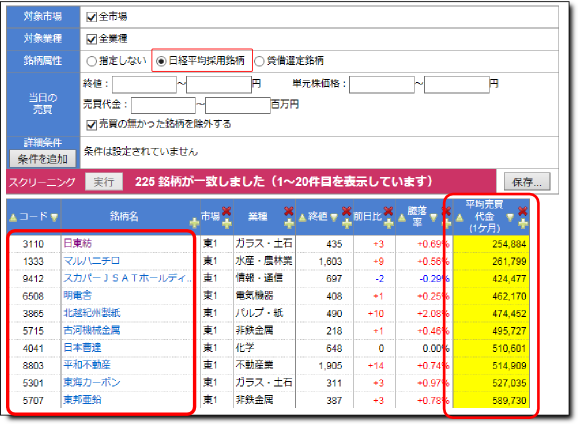This screenshot has width=578, height=424.
Task: Remove 平均売買代金 column with red X
Action: pos(523,211)
